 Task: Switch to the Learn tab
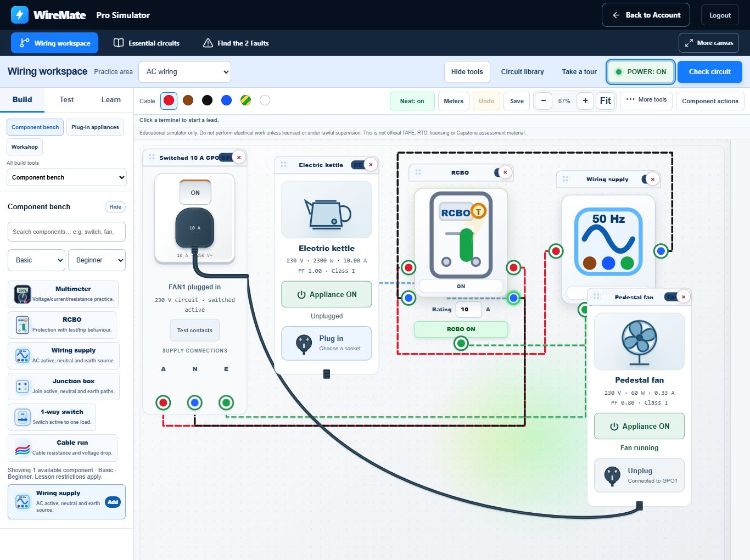pyautogui.click(x=111, y=99)
